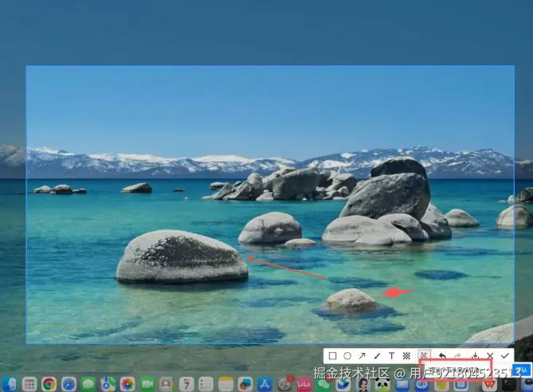Open Messages from the dock
533x392 pixels.
pos(88,384)
